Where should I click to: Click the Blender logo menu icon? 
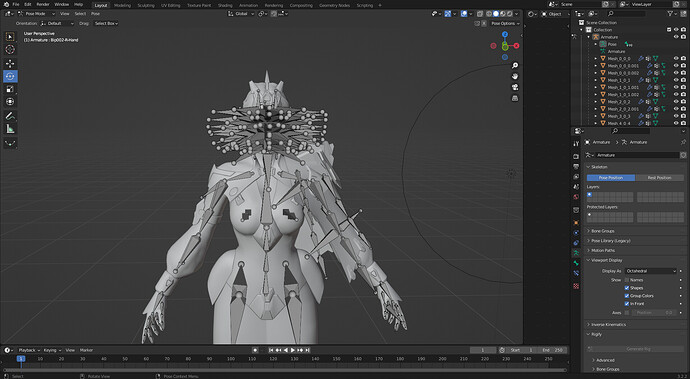coord(6,4)
